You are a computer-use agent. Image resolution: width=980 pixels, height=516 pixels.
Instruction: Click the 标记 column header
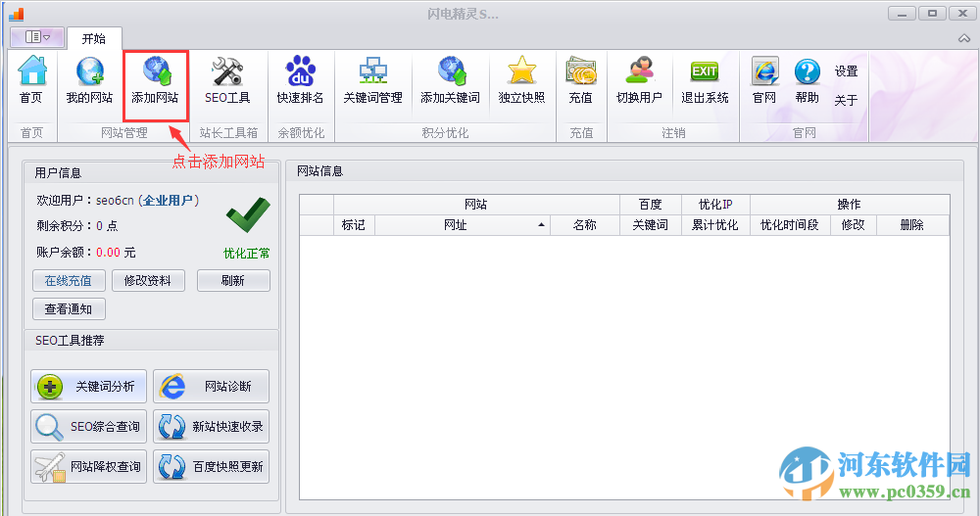pos(354,225)
